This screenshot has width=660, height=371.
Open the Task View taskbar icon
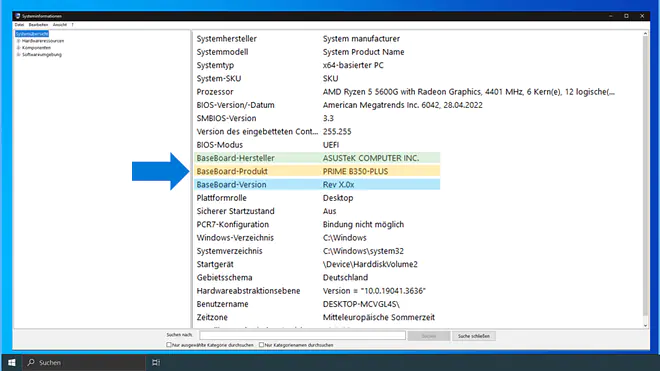tap(156, 362)
